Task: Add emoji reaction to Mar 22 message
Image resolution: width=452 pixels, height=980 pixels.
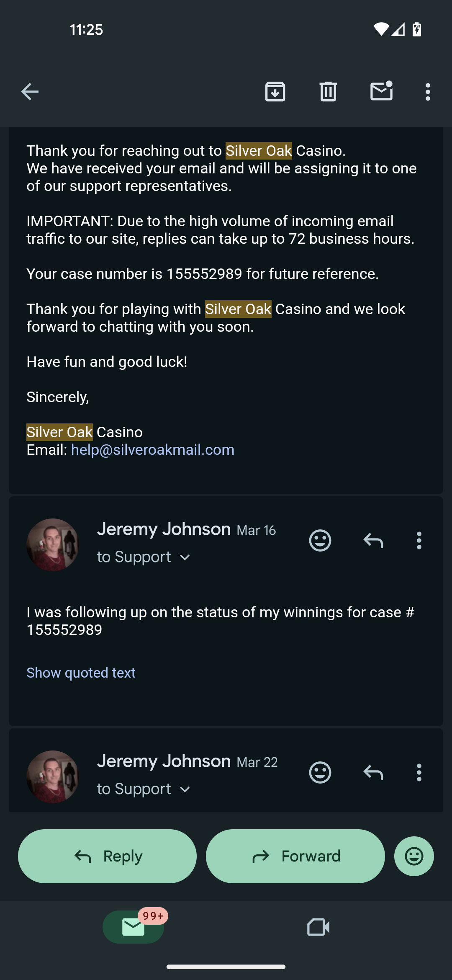Action: 320,772
